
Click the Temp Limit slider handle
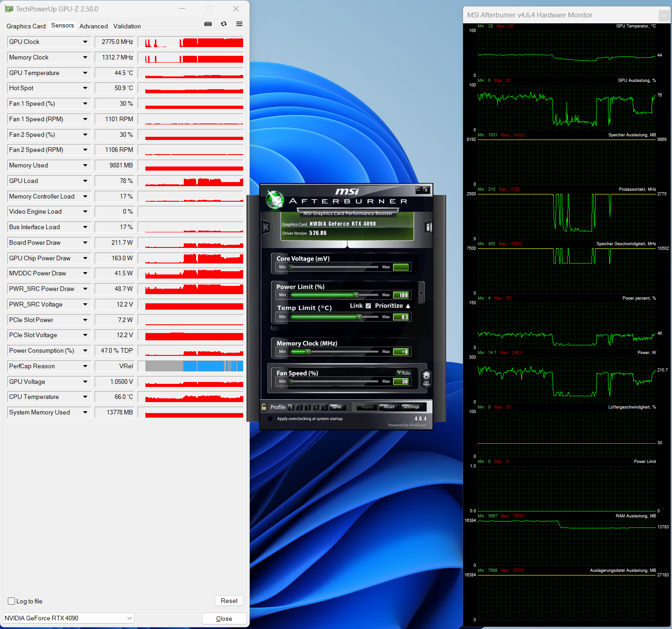(359, 317)
